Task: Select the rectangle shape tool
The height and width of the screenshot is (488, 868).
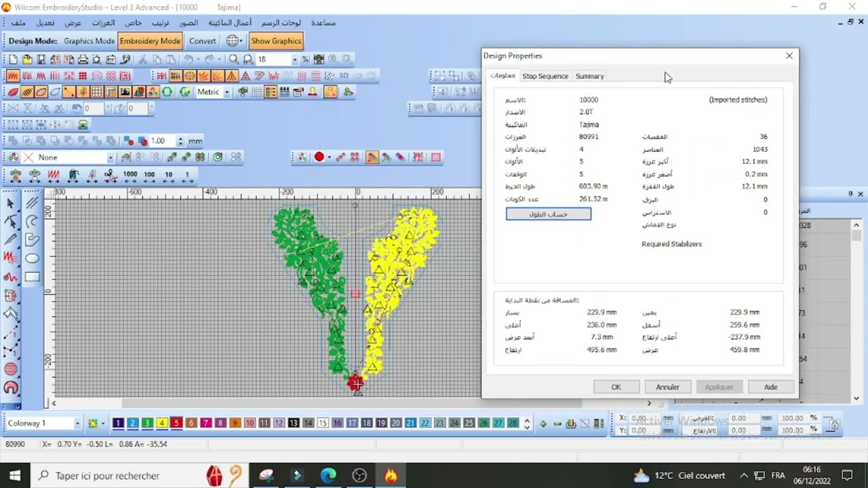Action: [32, 277]
